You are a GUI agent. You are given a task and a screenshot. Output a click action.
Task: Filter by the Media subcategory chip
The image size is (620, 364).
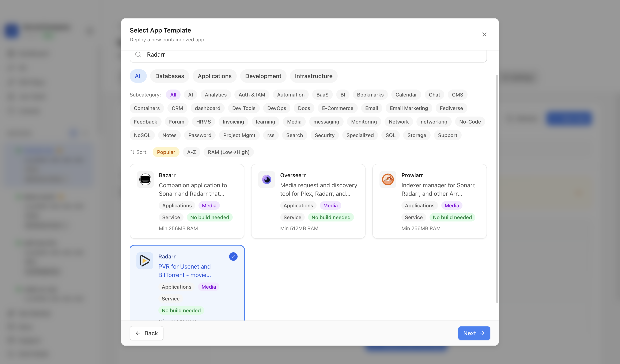point(294,122)
